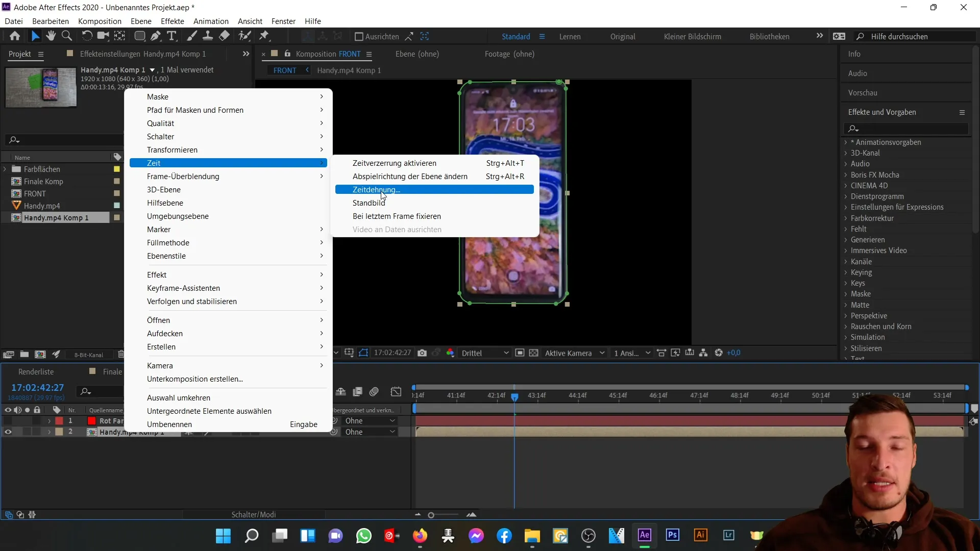Click the red color swatch on layer 1
The height and width of the screenshot is (551, 980).
(x=92, y=420)
